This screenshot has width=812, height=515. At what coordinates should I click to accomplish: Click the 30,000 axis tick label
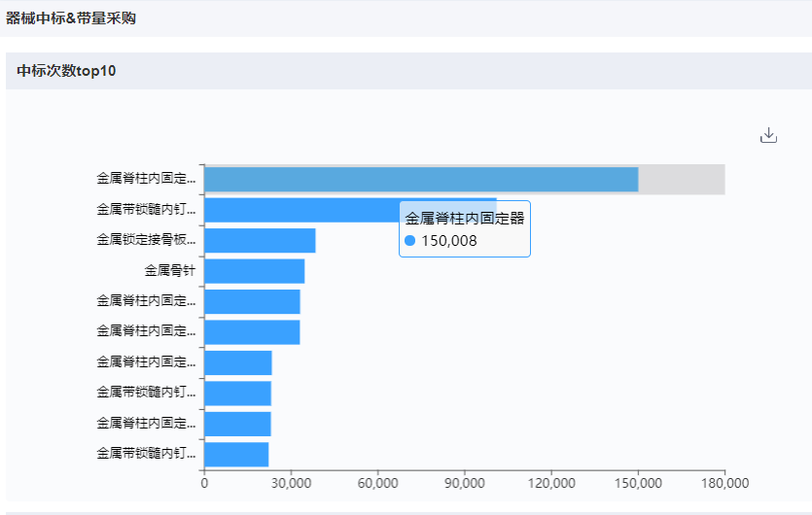291,484
